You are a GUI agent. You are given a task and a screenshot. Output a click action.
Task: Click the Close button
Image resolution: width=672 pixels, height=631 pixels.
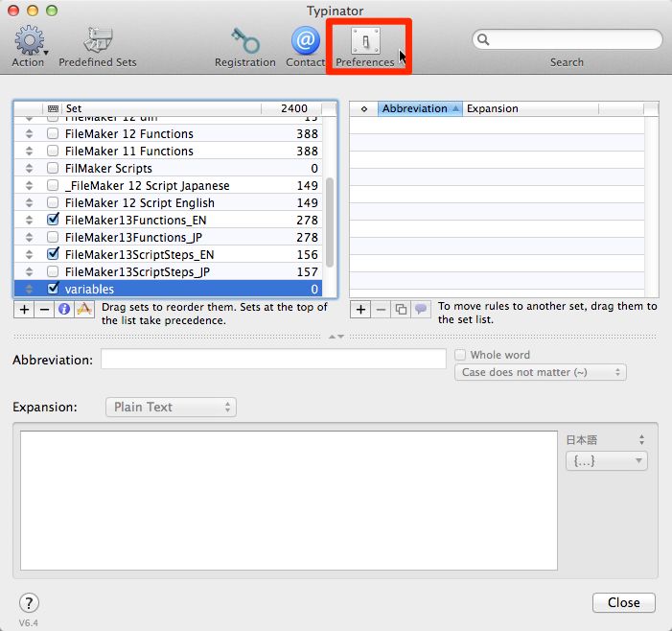coord(623,602)
